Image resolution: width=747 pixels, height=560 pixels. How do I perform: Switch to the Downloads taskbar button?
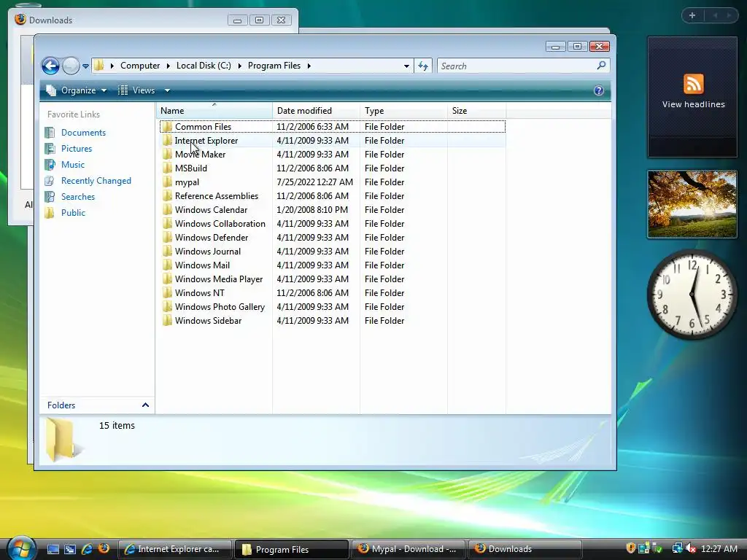(525, 549)
